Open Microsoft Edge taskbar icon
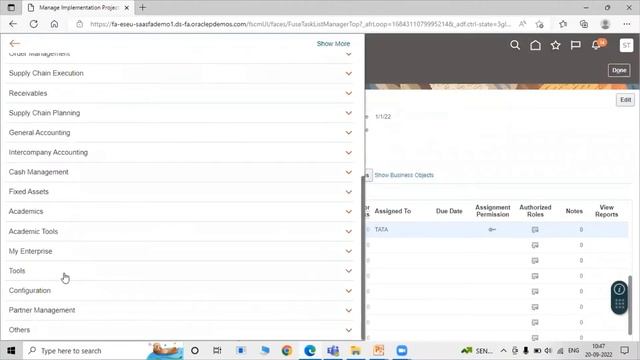The image size is (640, 360). pos(310,351)
